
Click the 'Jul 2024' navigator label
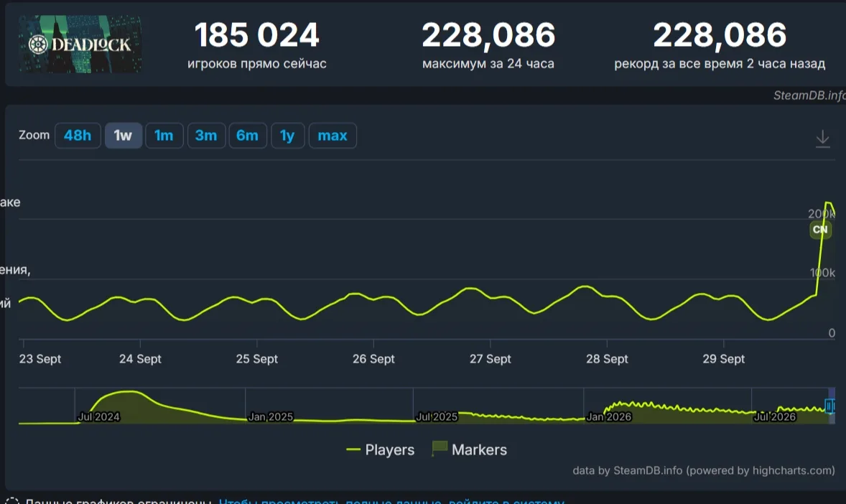click(x=98, y=416)
